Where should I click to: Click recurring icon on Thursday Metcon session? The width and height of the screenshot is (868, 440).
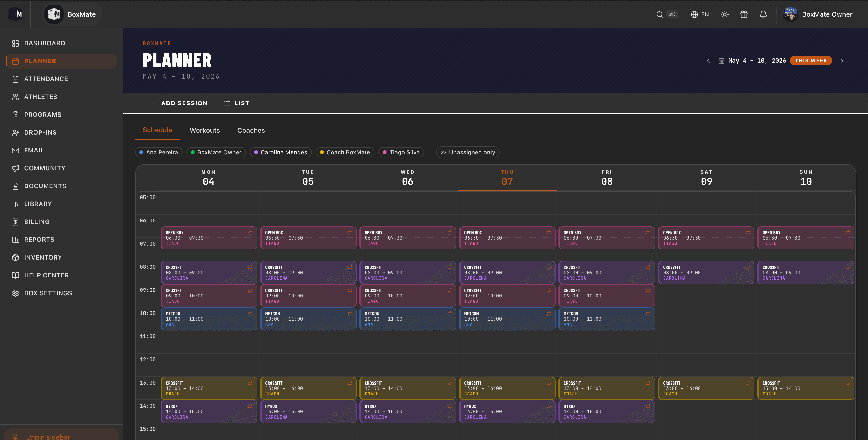pyautogui.click(x=549, y=314)
